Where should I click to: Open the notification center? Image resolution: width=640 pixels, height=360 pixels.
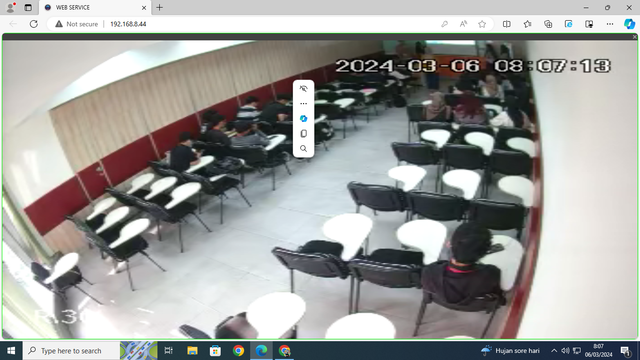tap(625, 351)
